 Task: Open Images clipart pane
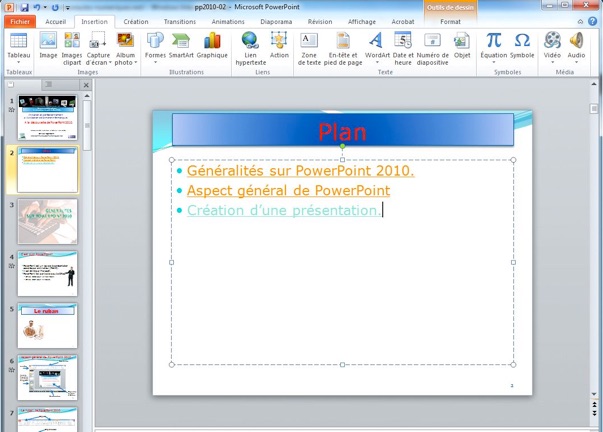pyautogui.click(x=72, y=48)
